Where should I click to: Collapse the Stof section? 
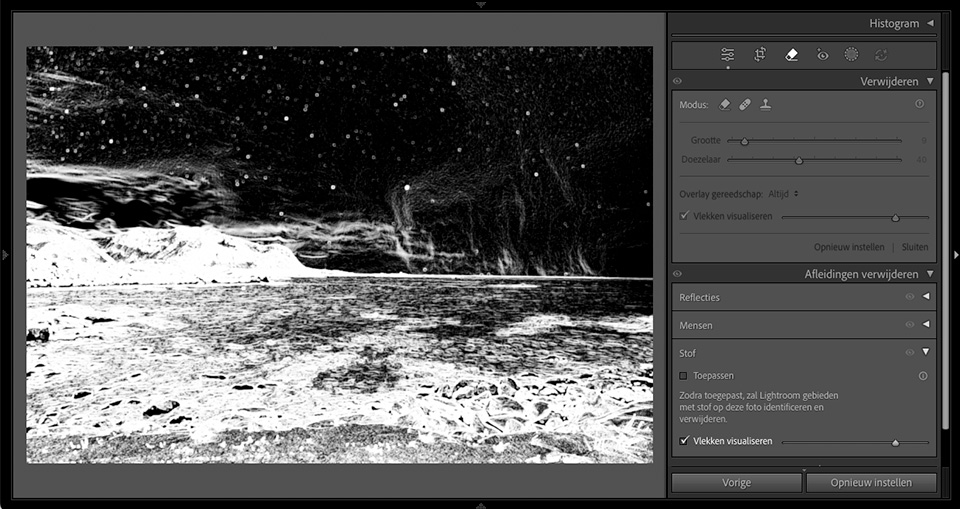pos(926,352)
